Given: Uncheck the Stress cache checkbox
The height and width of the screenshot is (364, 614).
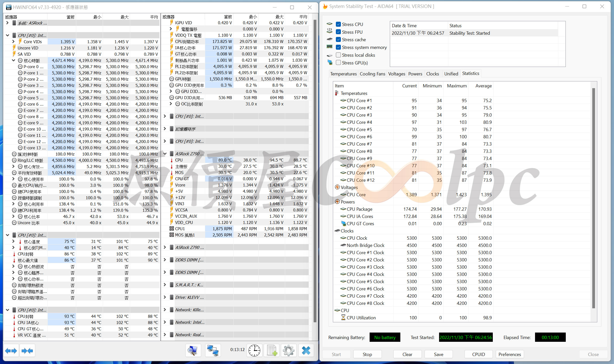Looking at the screenshot, I should pos(338,39).
